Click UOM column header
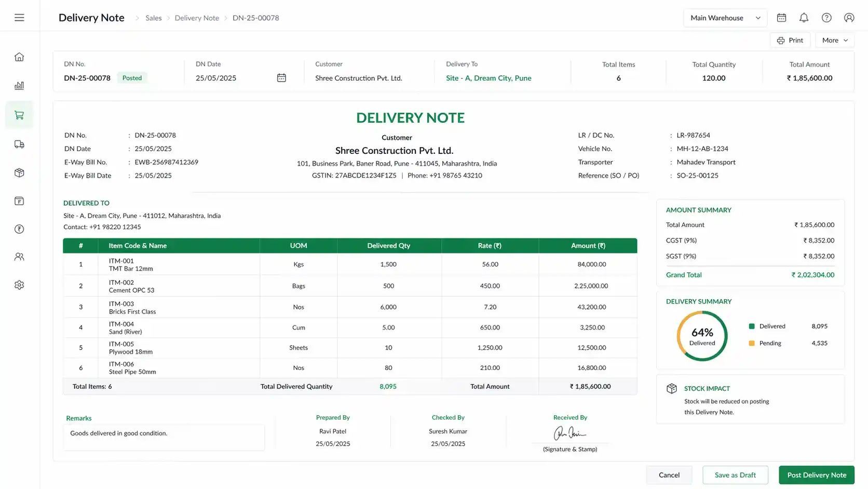Viewport: 868px width, 489px height. click(x=299, y=246)
